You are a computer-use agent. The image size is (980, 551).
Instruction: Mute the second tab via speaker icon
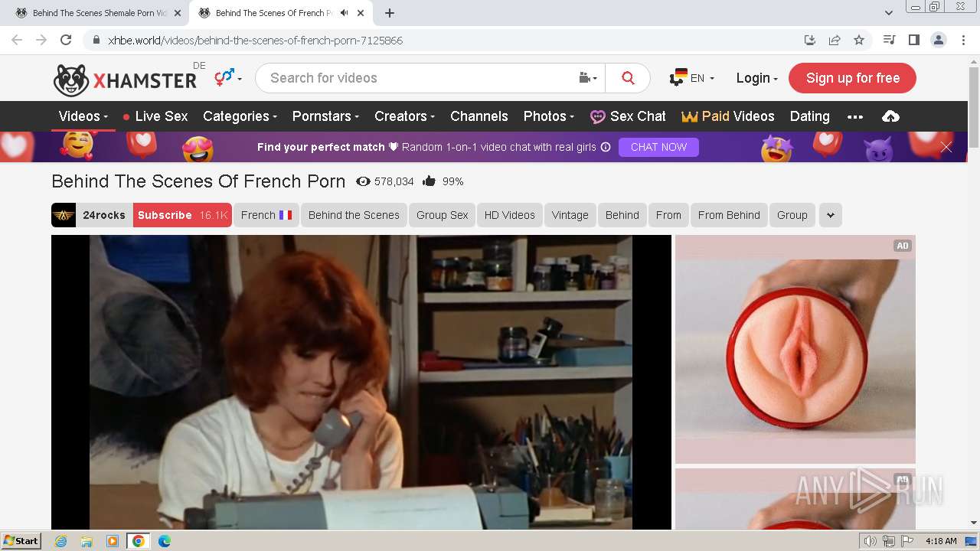click(x=344, y=13)
